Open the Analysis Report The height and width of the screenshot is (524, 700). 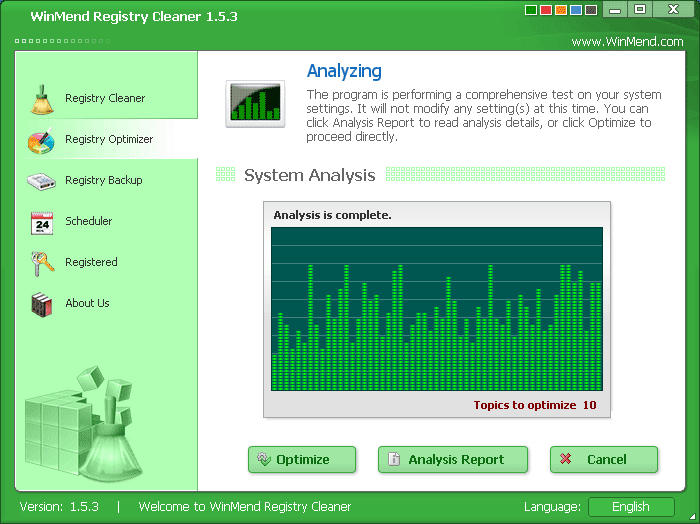[x=453, y=459]
